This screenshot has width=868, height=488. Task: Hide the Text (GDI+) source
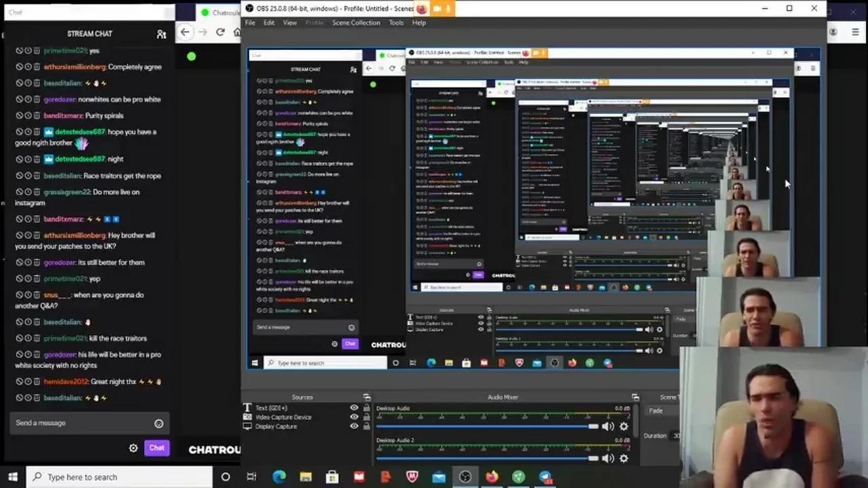point(354,407)
